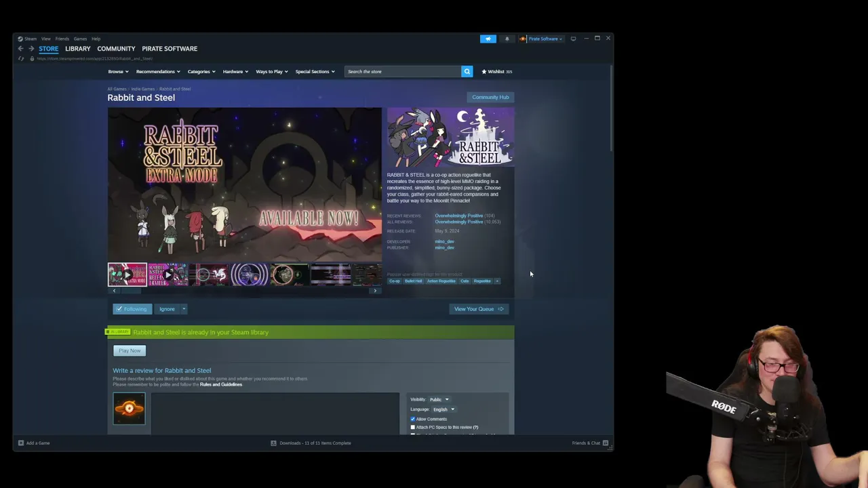Screen dimensions: 868x488
Task: Switch to the COMMUNITY tab
Action: (x=116, y=49)
